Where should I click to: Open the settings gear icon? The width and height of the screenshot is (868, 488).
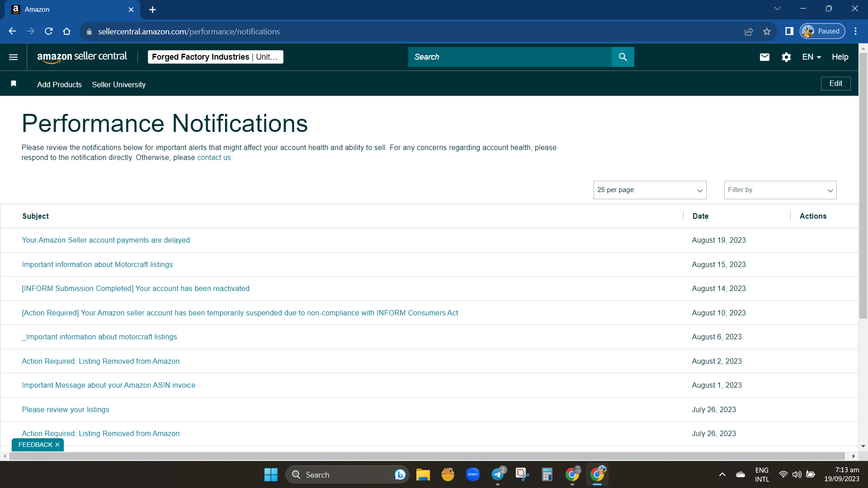click(x=786, y=57)
